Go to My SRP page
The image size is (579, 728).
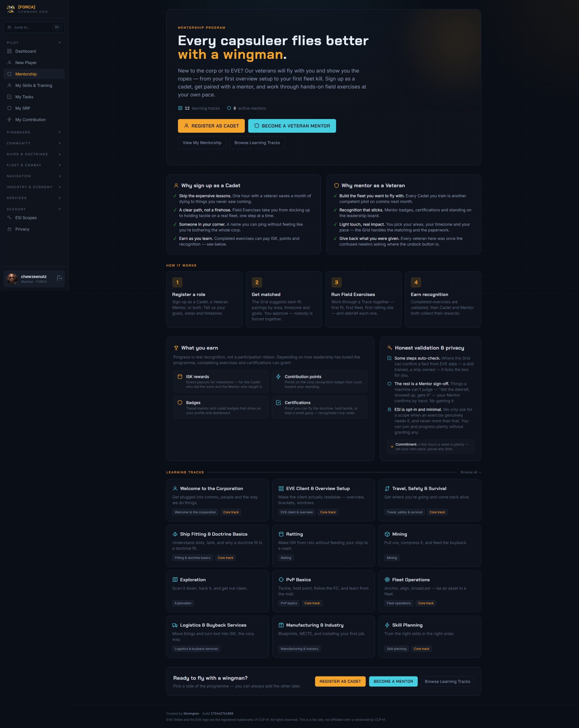[34, 108]
